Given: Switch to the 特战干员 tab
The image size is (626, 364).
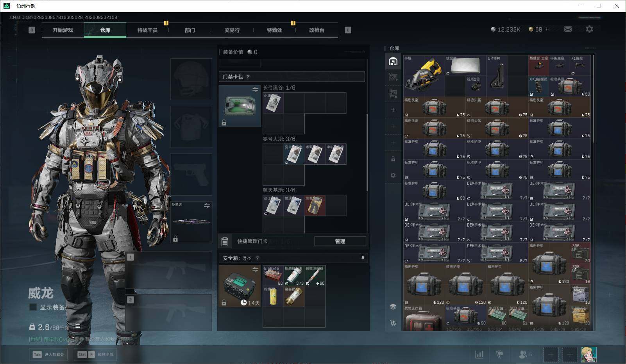Looking at the screenshot, I should (147, 30).
